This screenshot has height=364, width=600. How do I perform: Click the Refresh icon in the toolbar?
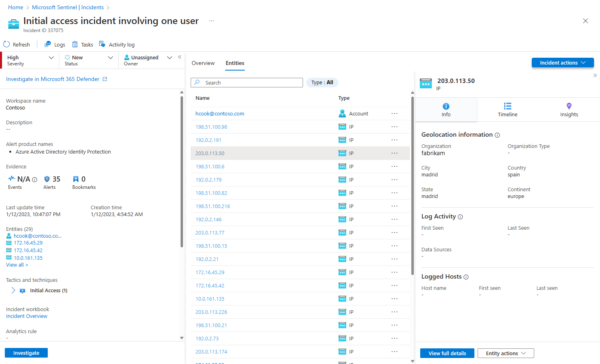tap(7, 44)
